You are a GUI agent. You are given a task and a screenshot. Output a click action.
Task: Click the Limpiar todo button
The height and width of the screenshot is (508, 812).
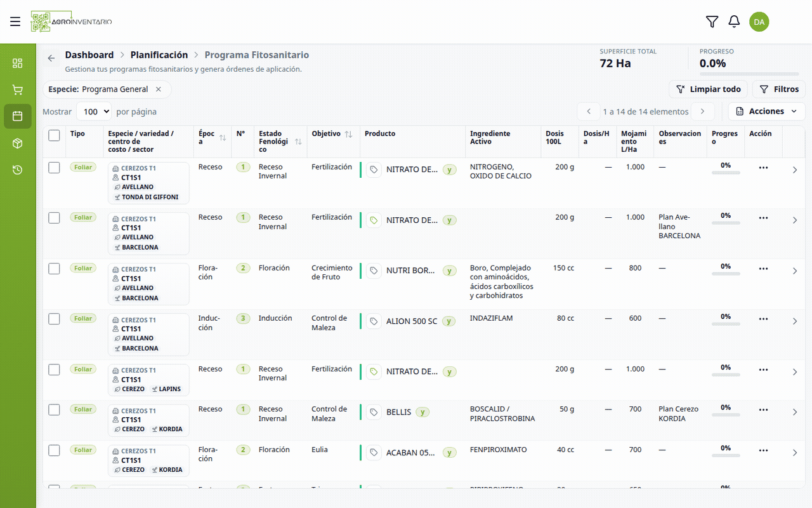(709, 89)
